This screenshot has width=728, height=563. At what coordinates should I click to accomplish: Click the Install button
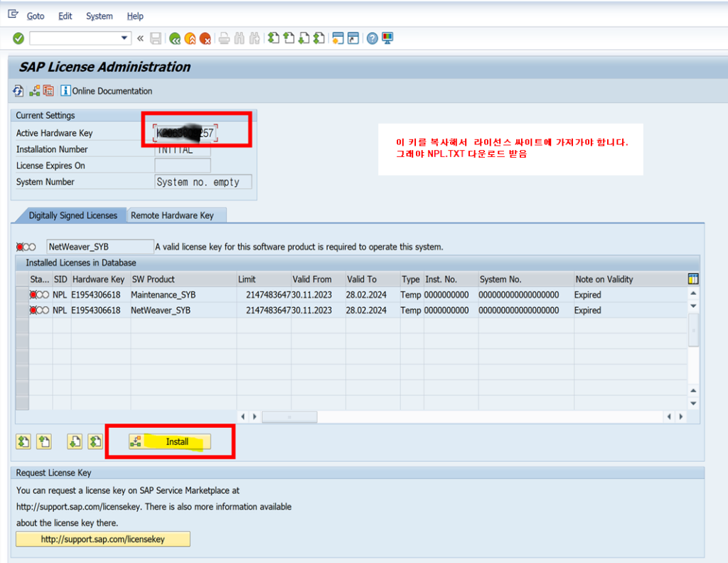(170, 441)
